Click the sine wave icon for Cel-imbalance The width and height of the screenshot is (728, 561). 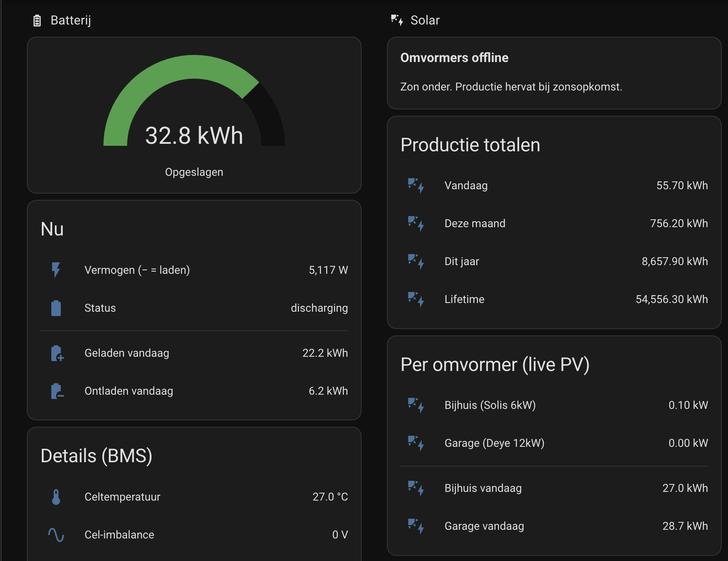coord(56,535)
